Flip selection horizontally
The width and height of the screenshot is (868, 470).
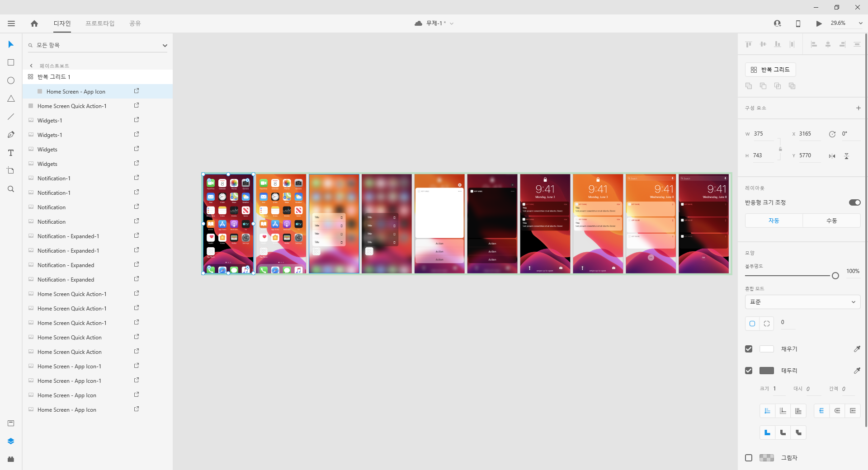832,156
